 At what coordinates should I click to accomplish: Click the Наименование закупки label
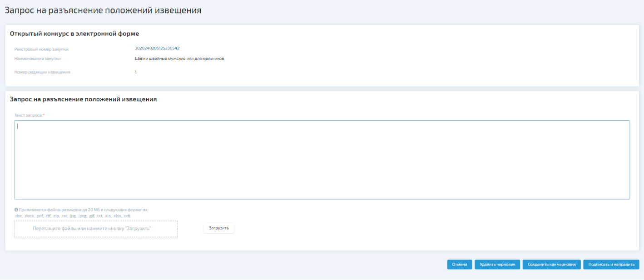point(38,59)
